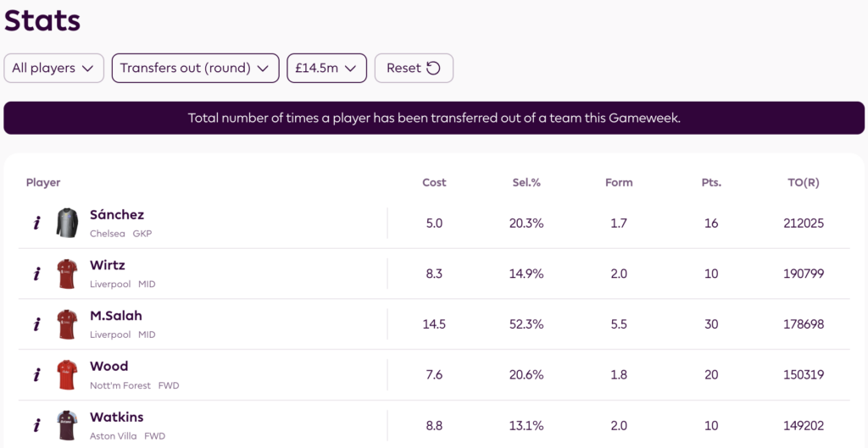Screen dimensions: 868x448
Task: Click Wirtz's Liverpool shirt thumbnail
Action: pyautogui.click(x=67, y=274)
